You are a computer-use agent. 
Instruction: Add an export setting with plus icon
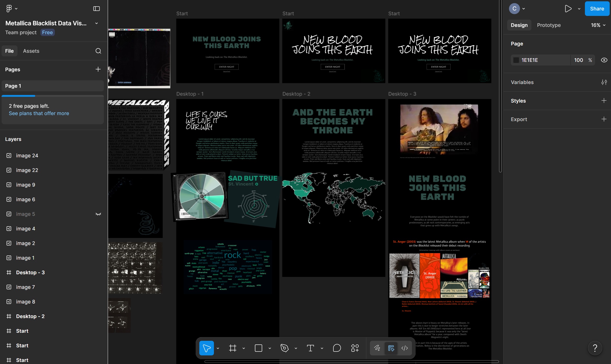point(604,119)
